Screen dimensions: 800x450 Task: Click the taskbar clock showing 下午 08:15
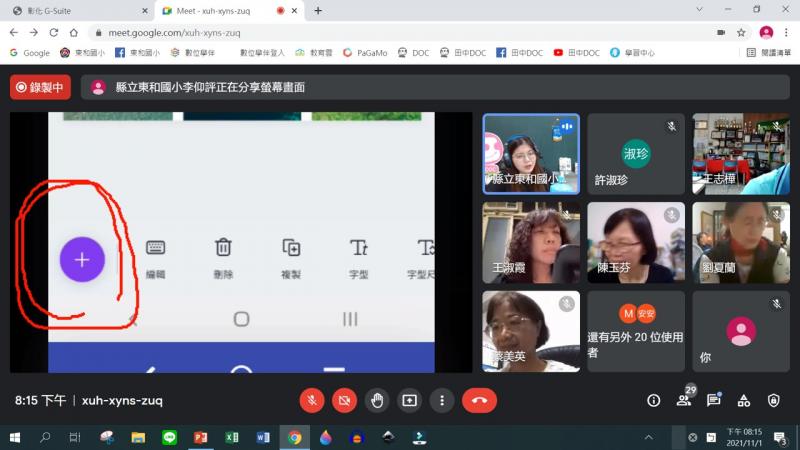pos(744,437)
